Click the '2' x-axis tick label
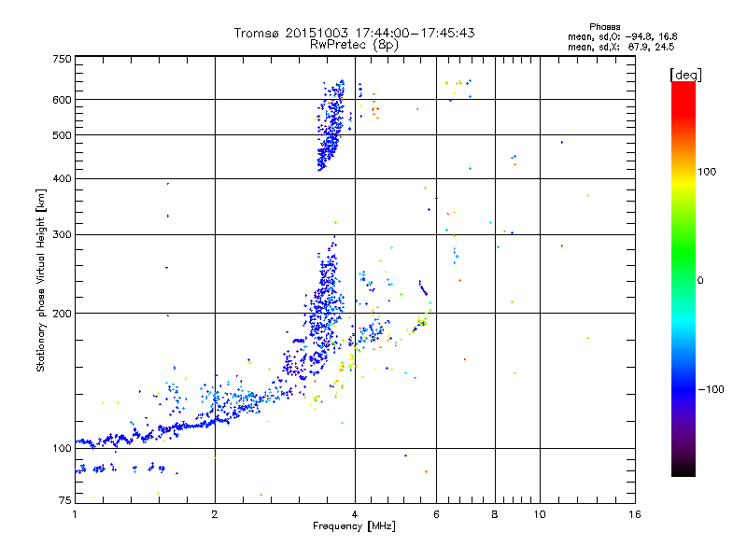This screenshot has height=560, width=747. (215, 514)
